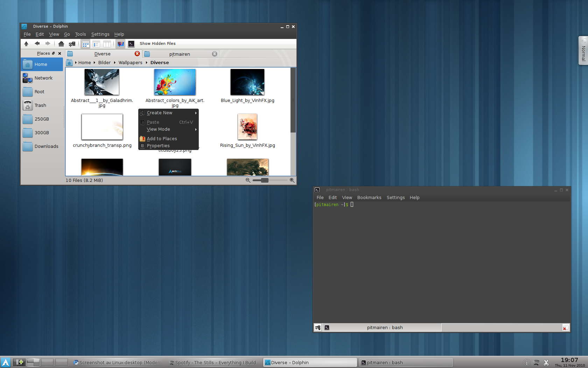
Task: Open Dolphin Go menu
Action: coord(67,34)
